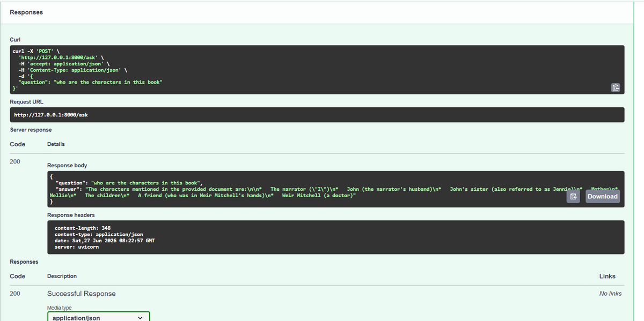The image size is (644, 321).
Task: Click the 'content-type: application/json' header line
Action: (x=99, y=234)
